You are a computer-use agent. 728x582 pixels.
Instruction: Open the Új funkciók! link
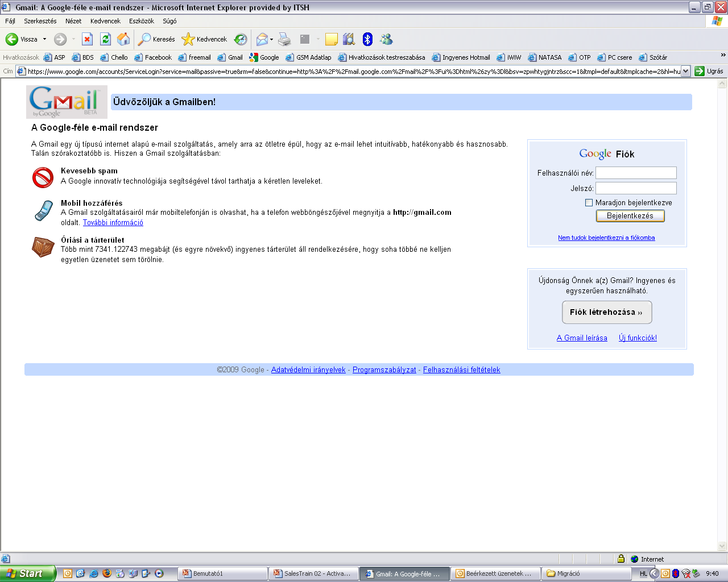(x=638, y=338)
